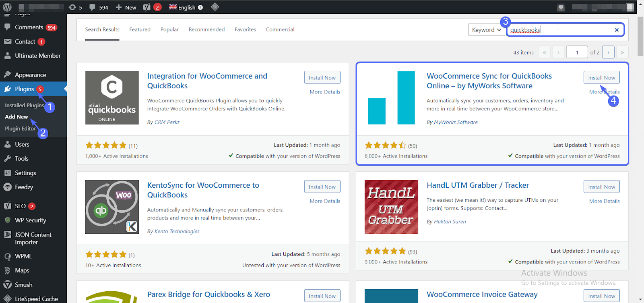Install KentoSync for WooCommerce to QuickBooks

point(322,187)
